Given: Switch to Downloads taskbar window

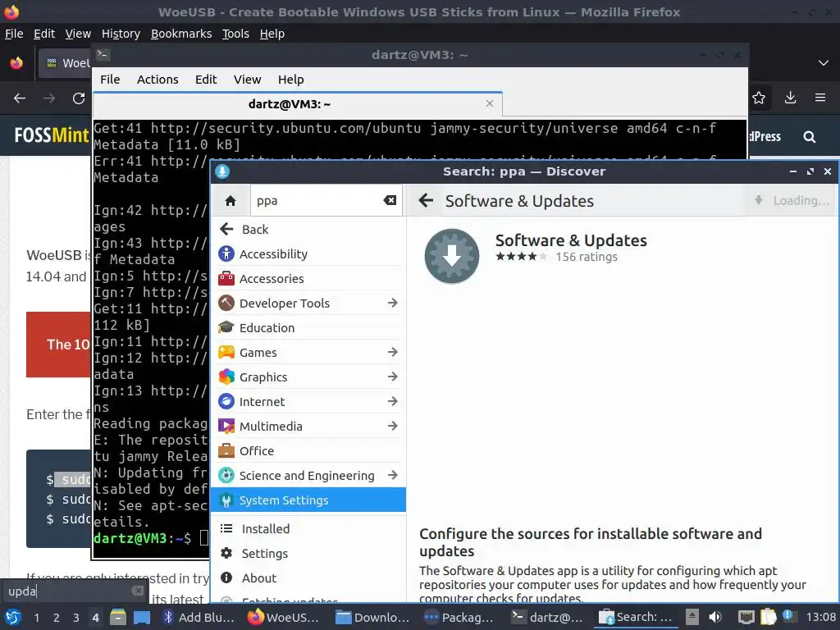Looking at the screenshot, I should pyautogui.click(x=372, y=618).
